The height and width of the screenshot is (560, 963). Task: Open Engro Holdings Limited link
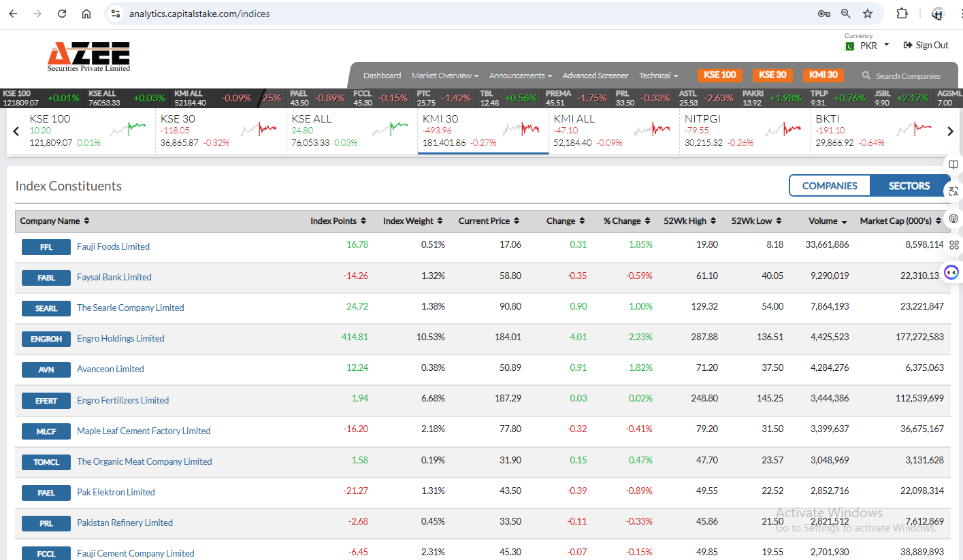120,338
